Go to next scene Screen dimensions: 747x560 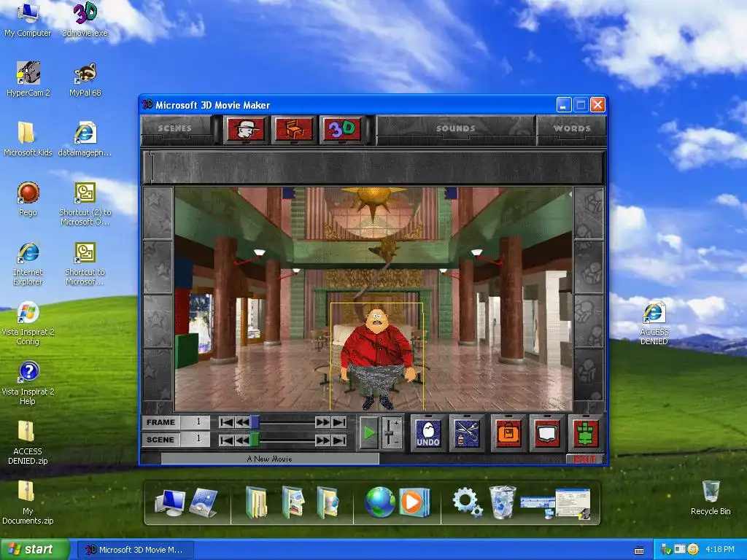(x=322, y=440)
